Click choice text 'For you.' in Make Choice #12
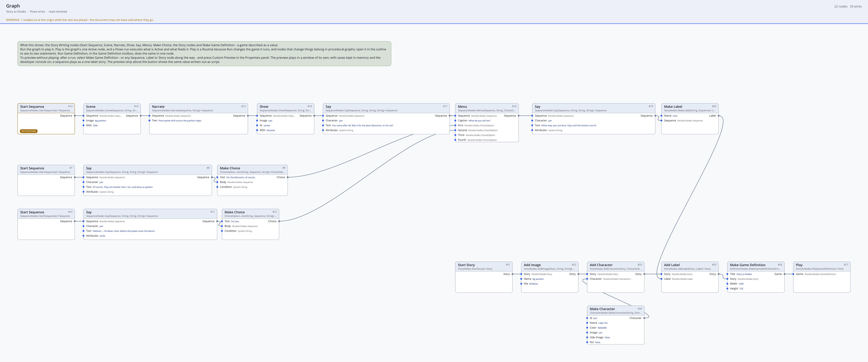This screenshot has width=868, height=362. tap(235, 222)
